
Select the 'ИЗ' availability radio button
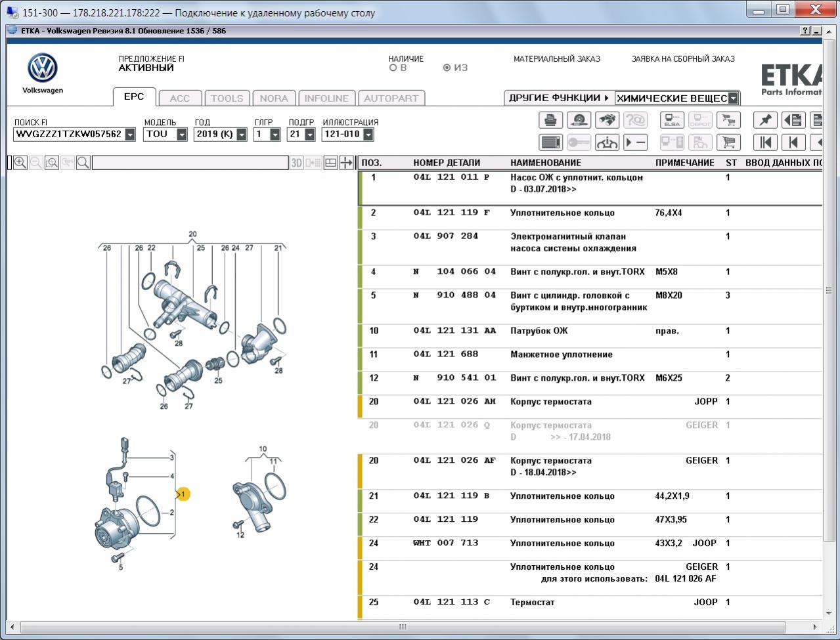(x=447, y=68)
